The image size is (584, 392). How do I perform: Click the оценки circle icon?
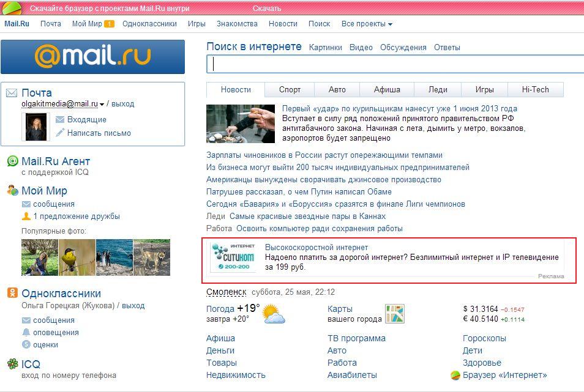click(26, 344)
